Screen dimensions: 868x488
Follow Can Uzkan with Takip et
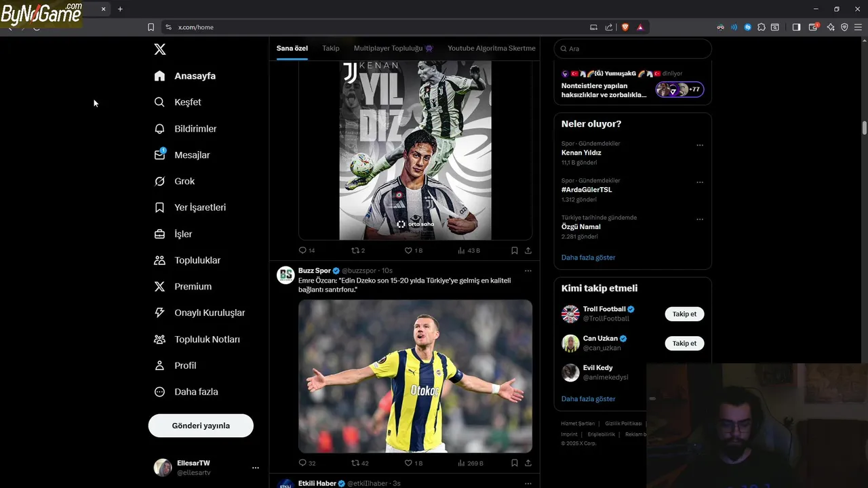pyautogui.click(x=684, y=343)
